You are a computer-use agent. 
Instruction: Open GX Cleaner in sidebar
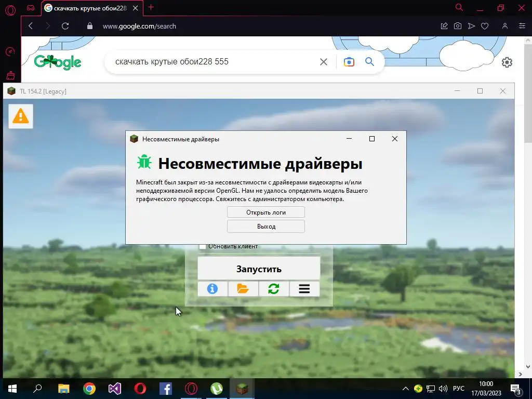10,75
